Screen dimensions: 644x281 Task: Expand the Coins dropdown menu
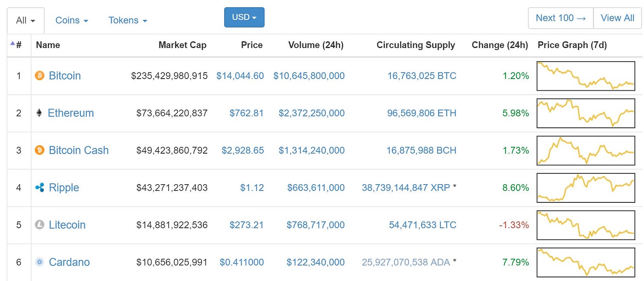(x=72, y=20)
